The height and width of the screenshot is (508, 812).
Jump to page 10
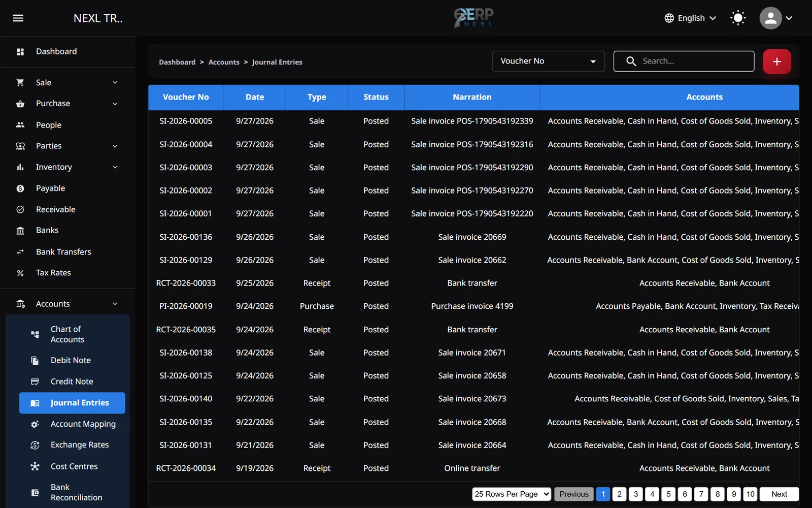pyautogui.click(x=751, y=494)
